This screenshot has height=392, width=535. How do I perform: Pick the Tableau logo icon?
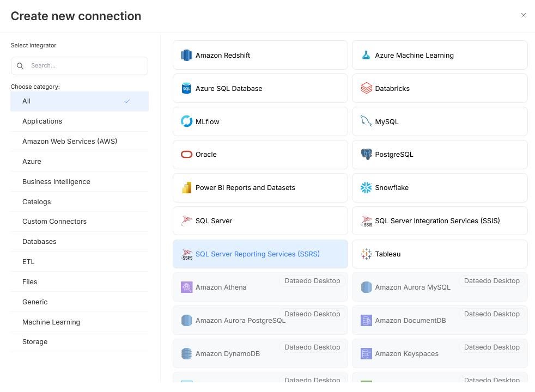coord(366,254)
